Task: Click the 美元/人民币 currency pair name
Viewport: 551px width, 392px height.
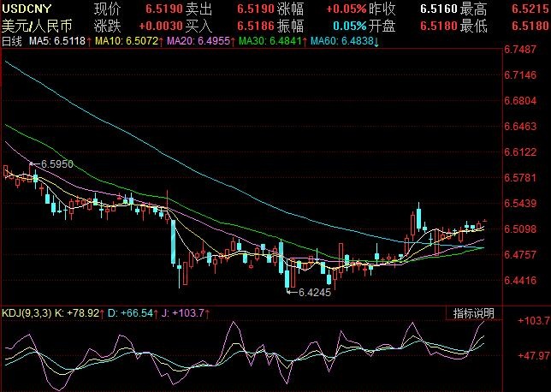Action: click(x=37, y=25)
